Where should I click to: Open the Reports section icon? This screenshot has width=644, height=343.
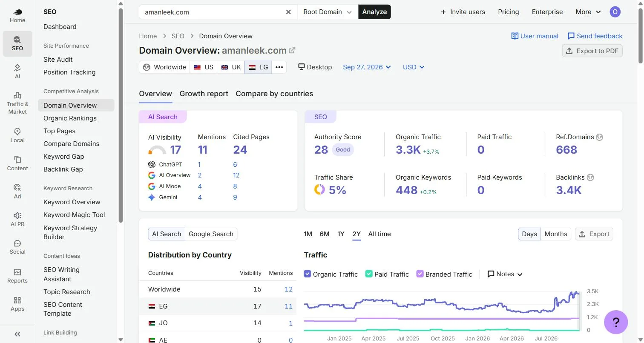17,276
